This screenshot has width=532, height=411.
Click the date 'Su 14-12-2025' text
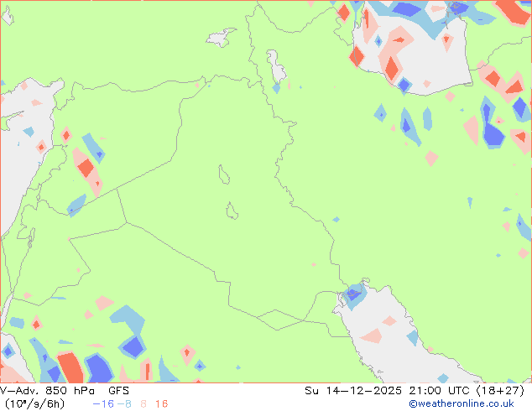[x=353, y=391]
